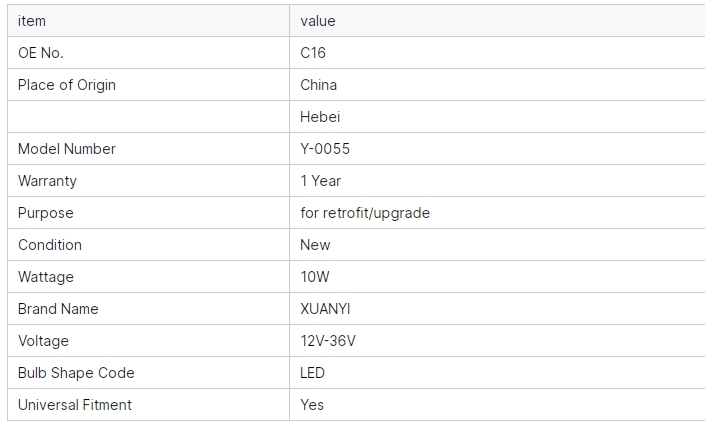The height and width of the screenshot is (430, 712).
Task: Click the '1 Year' warranty value
Action: point(321,181)
